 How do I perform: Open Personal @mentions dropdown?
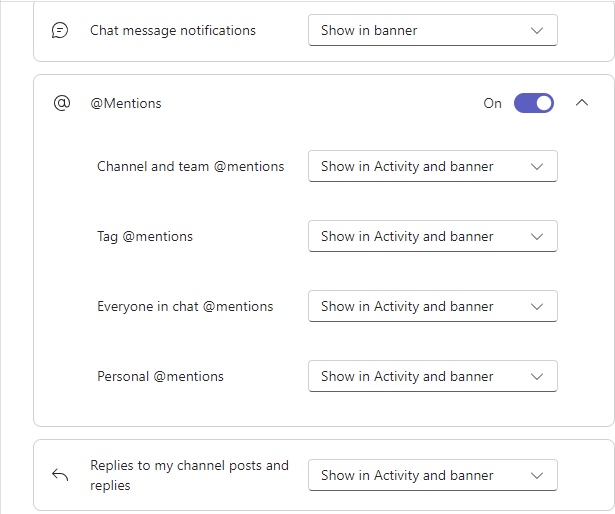[x=433, y=376]
